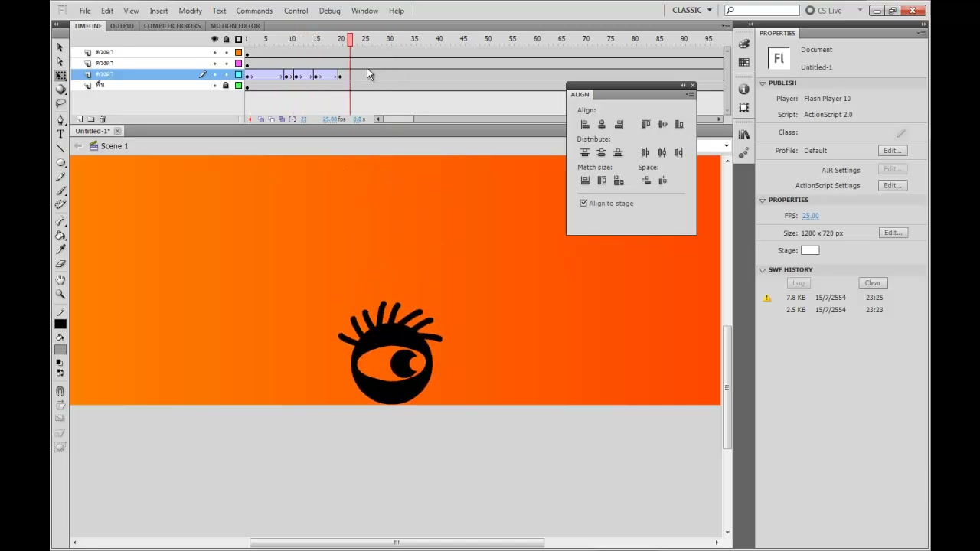
Task: Select the Zoom magnifier tool
Action: [60, 295]
